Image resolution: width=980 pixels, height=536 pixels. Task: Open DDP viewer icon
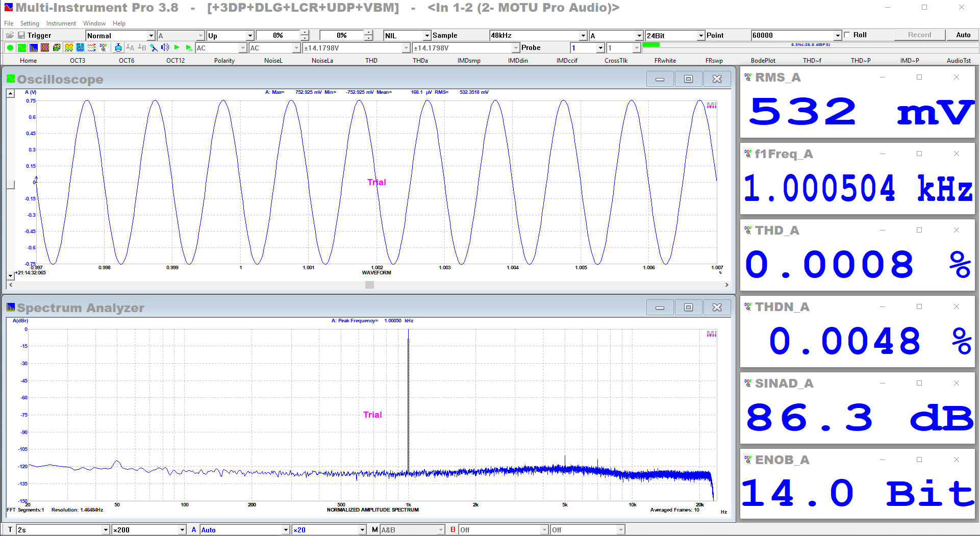pyautogui.click(x=104, y=47)
